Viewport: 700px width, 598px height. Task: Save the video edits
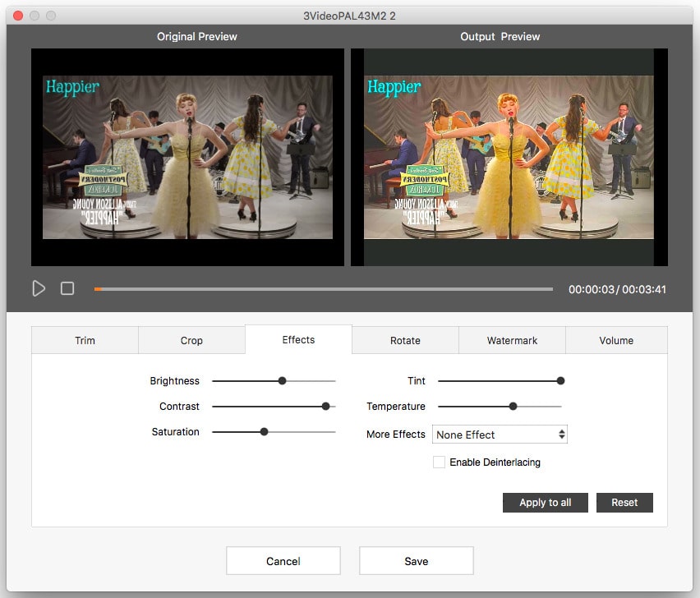click(417, 561)
